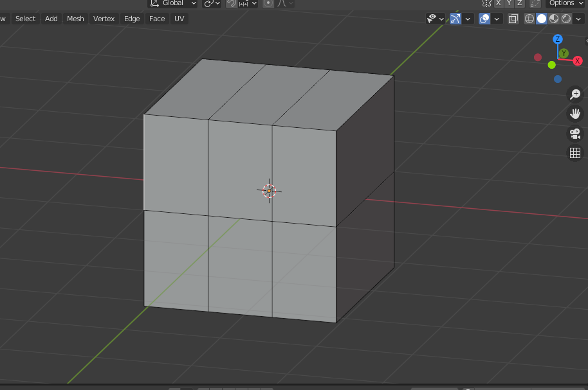588x390 pixels.
Task: Toggle Y-axis mesh mirror
Action: tap(509, 3)
